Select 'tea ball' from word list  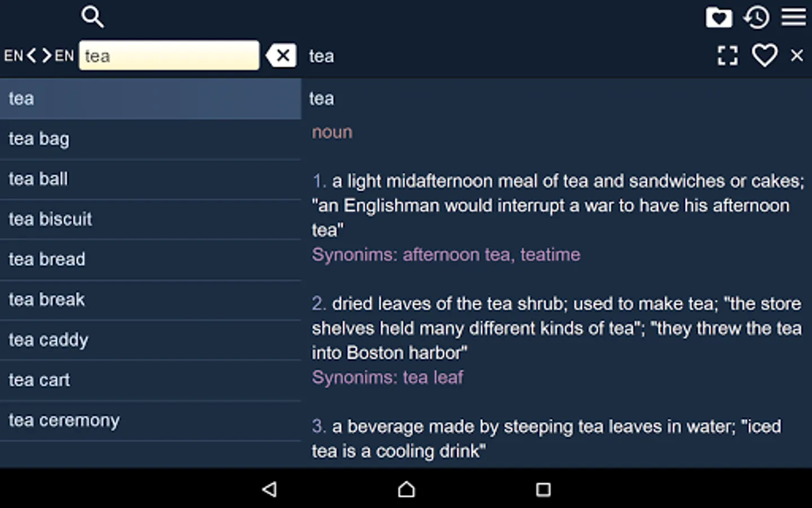pyautogui.click(x=151, y=179)
